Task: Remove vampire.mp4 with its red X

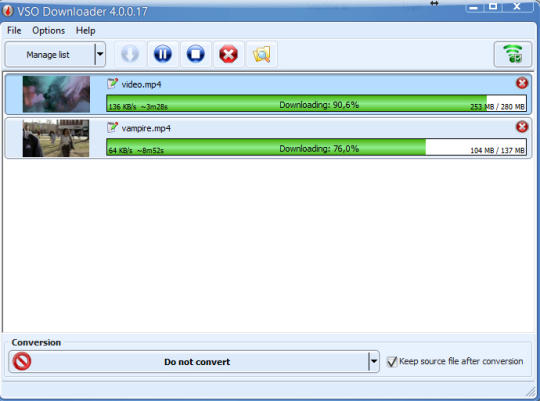Action: 522,127
